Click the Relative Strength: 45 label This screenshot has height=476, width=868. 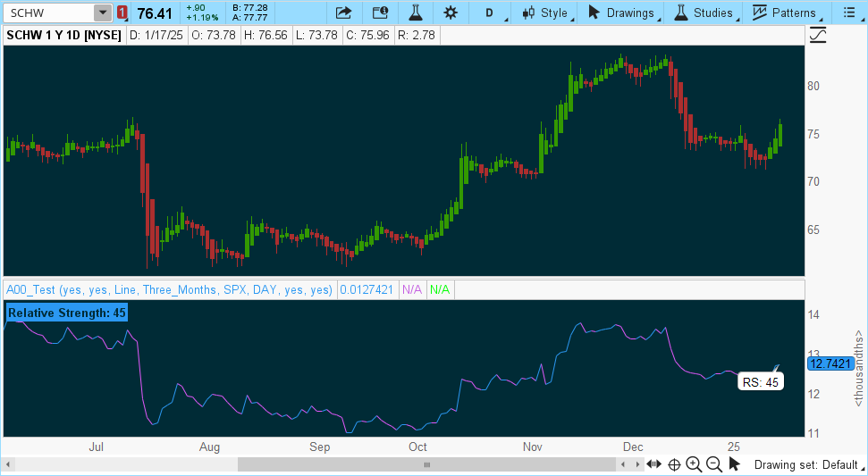click(x=67, y=313)
